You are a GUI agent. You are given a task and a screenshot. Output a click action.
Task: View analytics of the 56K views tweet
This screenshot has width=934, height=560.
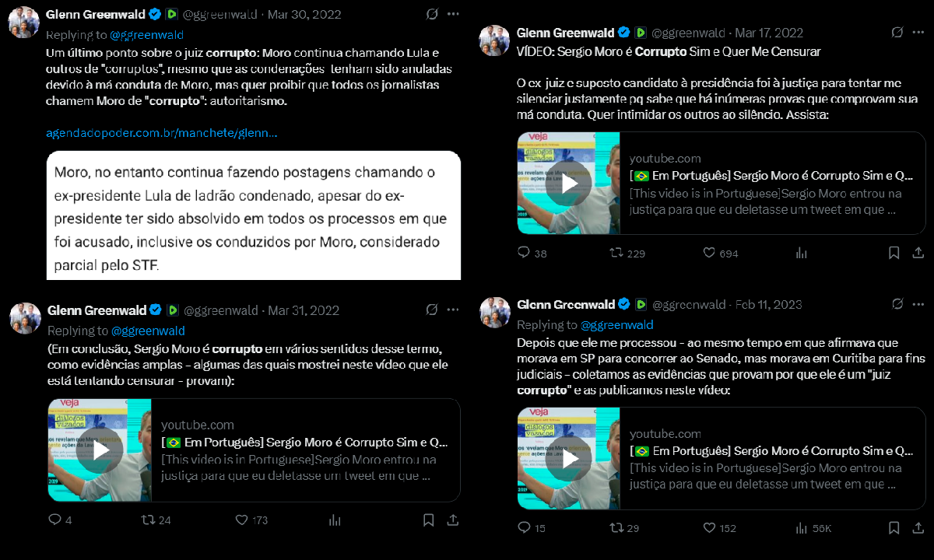[x=802, y=528]
